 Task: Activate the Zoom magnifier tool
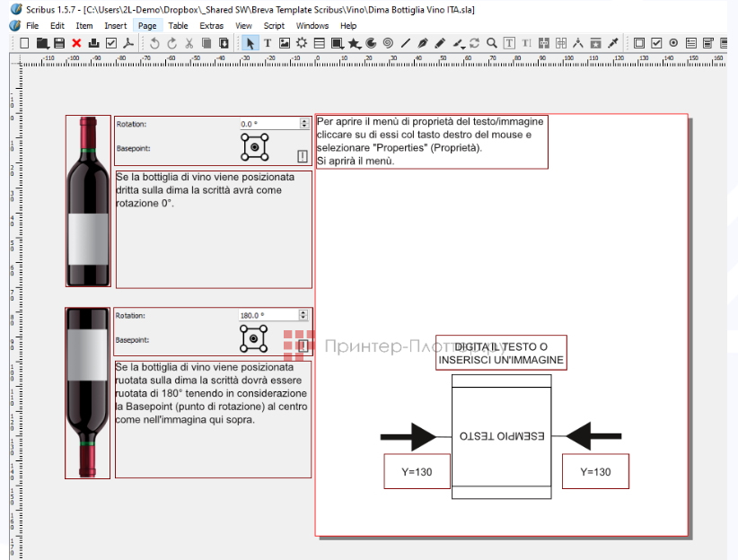(492, 42)
